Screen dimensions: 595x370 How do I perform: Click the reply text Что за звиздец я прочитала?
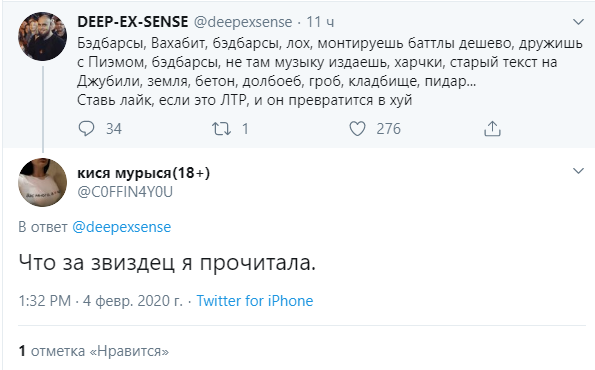click(x=167, y=263)
